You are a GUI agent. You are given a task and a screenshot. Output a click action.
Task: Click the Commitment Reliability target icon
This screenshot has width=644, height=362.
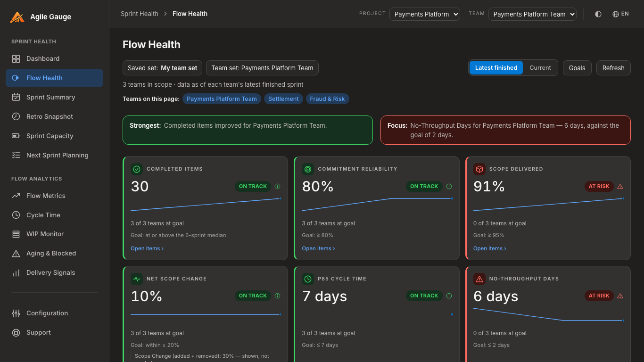(x=308, y=169)
